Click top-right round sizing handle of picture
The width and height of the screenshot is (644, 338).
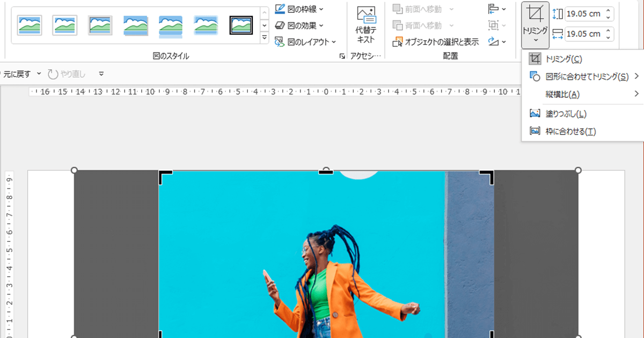tap(578, 170)
